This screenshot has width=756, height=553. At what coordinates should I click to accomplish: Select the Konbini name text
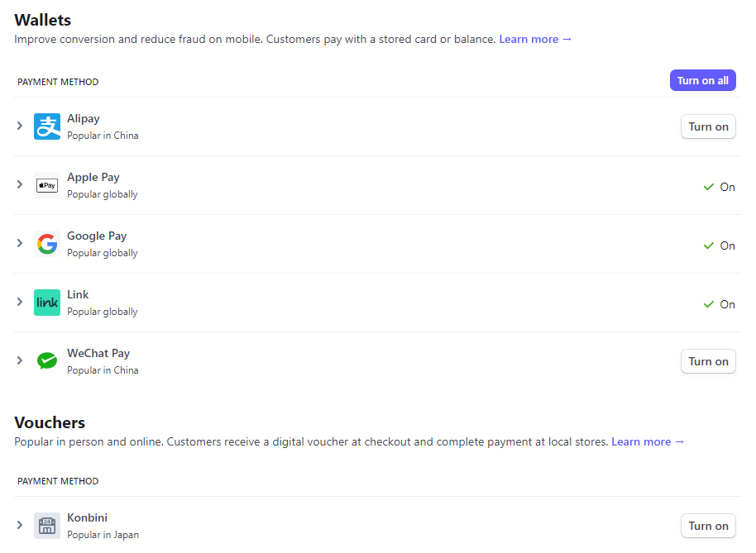(88, 517)
